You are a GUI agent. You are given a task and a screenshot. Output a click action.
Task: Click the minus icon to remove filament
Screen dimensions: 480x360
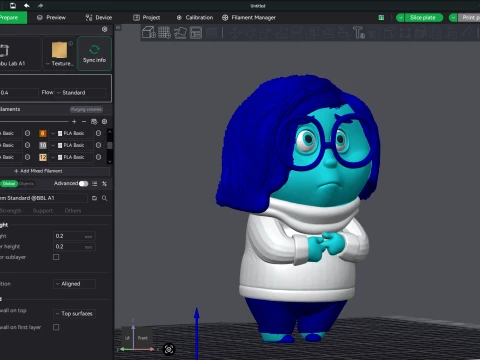coord(84,122)
